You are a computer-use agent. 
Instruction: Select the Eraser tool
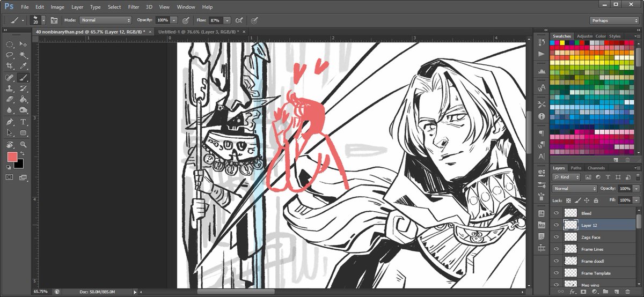tap(10, 99)
